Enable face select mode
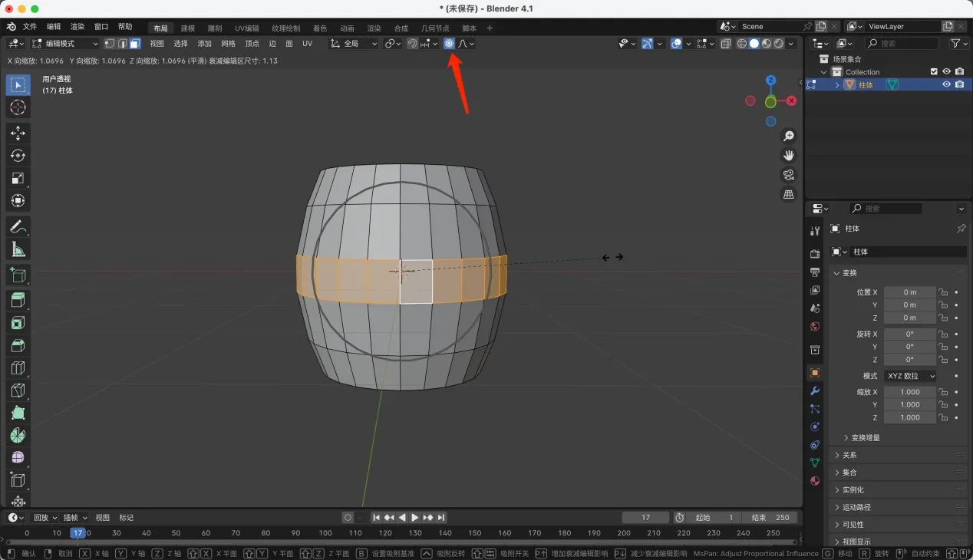Image resolution: width=973 pixels, height=560 pixels. coord(134,44)
